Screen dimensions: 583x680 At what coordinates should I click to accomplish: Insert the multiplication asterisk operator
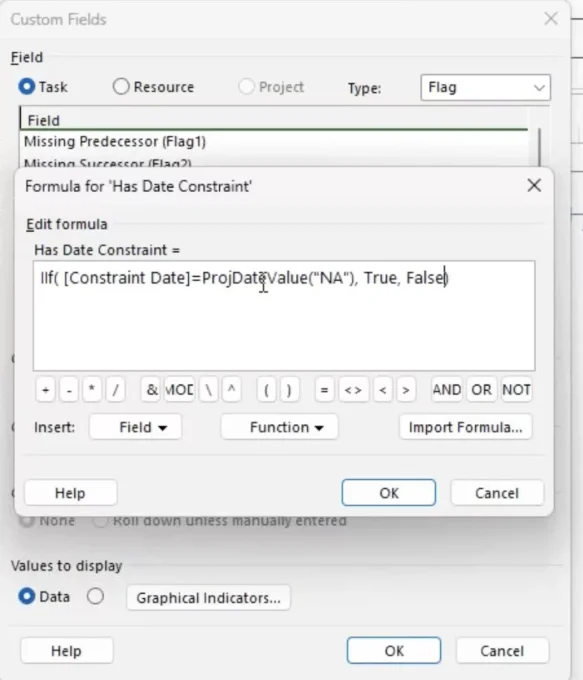[x=92, y=389]
